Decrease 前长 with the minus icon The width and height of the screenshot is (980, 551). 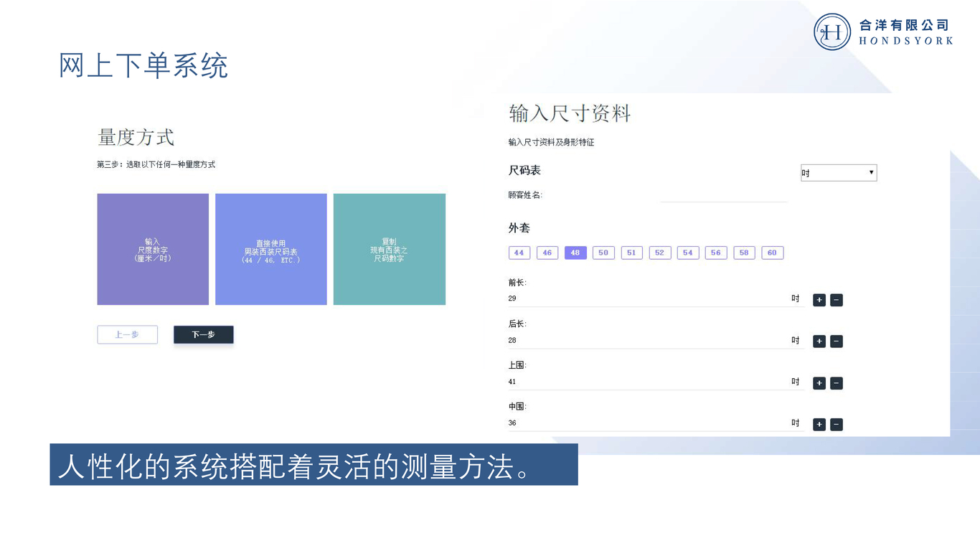(x=837, y=300)
